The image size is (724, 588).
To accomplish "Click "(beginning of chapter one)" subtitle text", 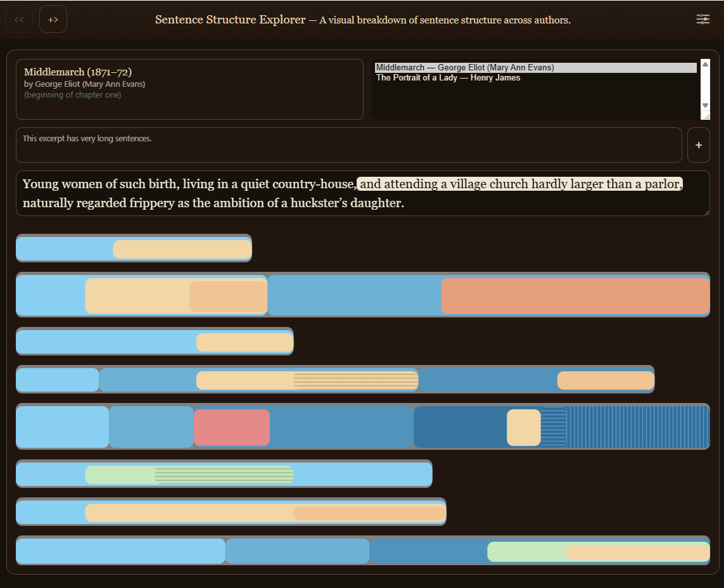I will coord(72,94).
